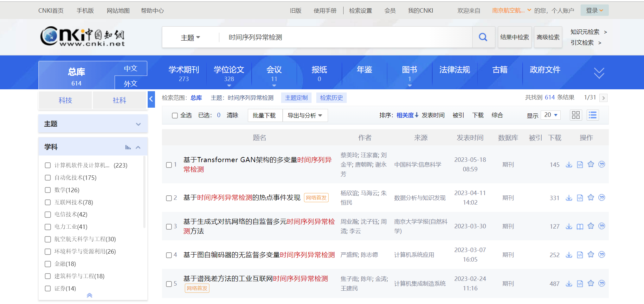The width and height of the screenshot is (644, 304).
Task: Favorite the 生成式对抗网络 paper
Action: click(x=591, y=226)
